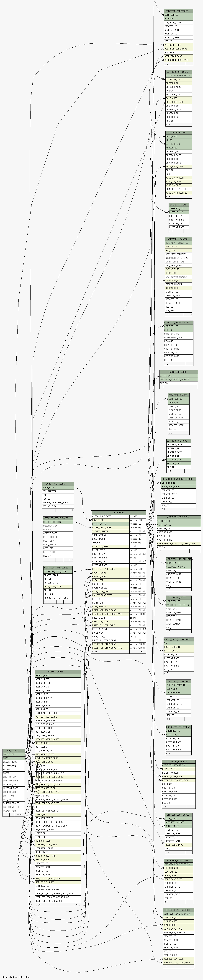
Task: Open the ACTIVITY_HEADERS table title
Action: pyautogui.click(x=178, y=239)
